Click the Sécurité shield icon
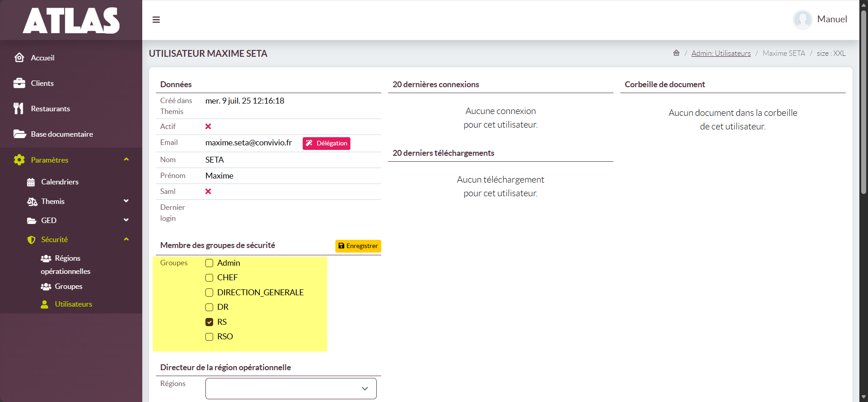 tap(31, 240)
